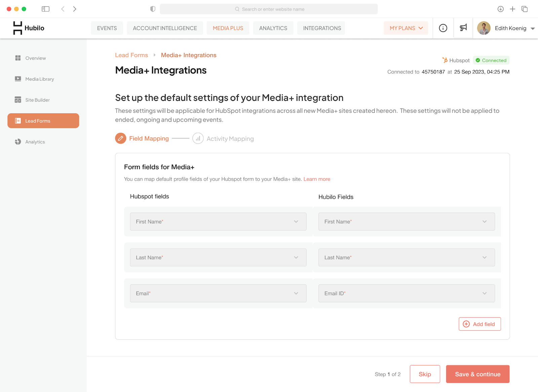The image size is (538, 392).
Task: Show tab overview icon
Action: tap(525, 9)
